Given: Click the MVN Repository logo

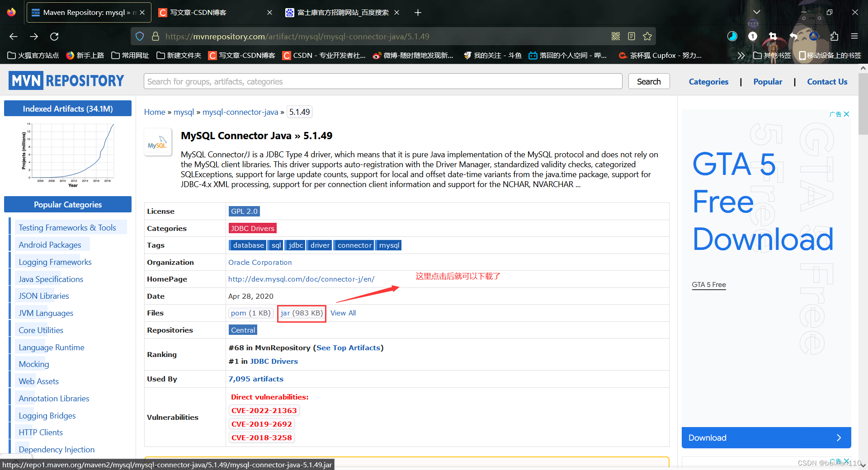Looking at the screenshot, I should tap(66, 81).
